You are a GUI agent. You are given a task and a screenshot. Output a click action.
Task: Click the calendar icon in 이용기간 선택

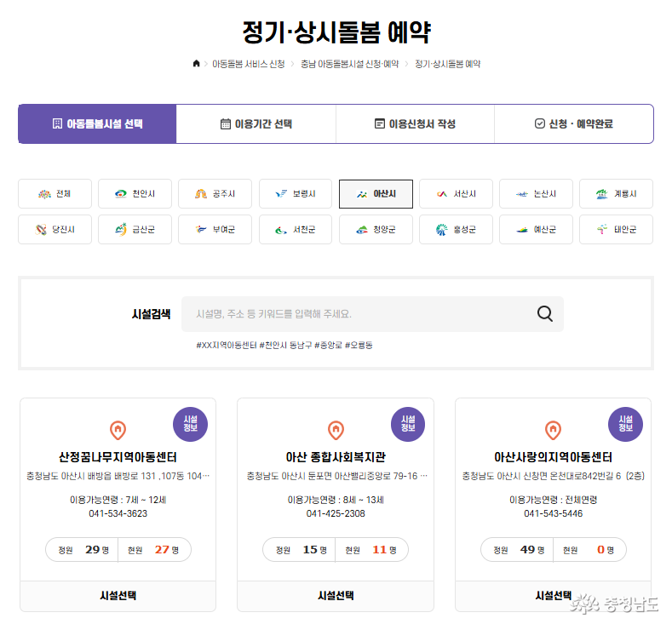pyautogui.click(x=226, y=123)
